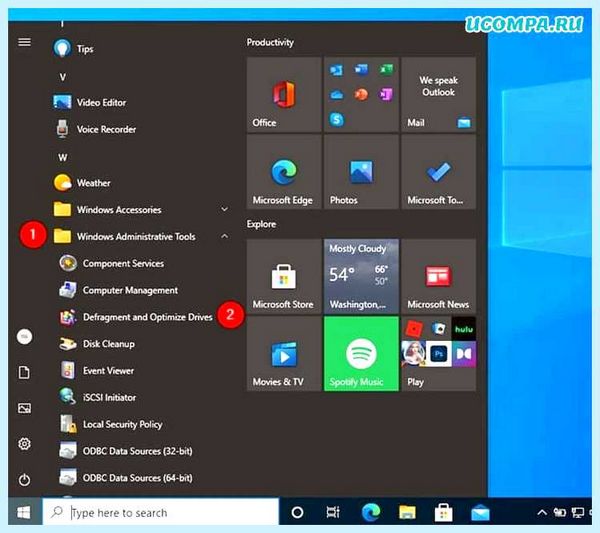Open the Mail tile
This screenshot has width=600, height=533.
click(439, 95)
